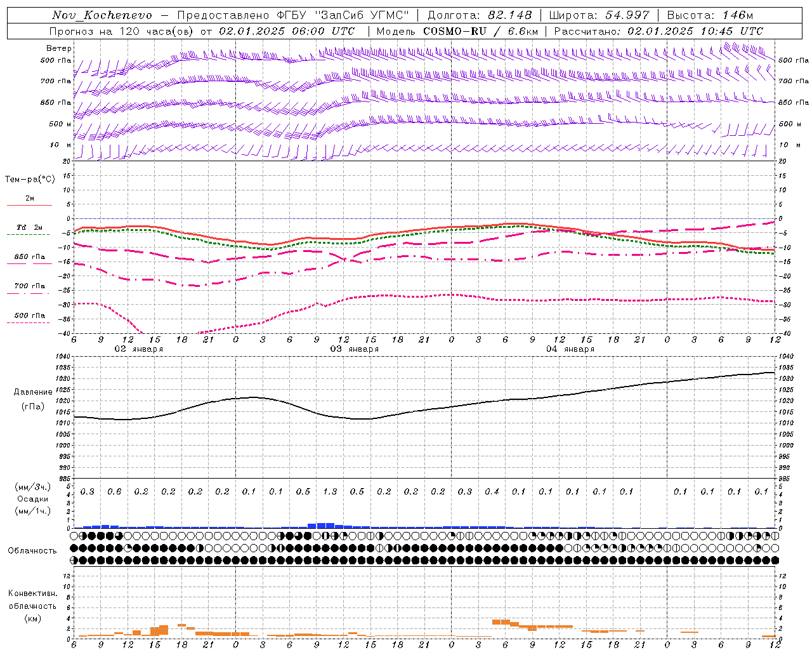The height and width of the screenshot is (650, 812).
Task: Click the Модель COSMO-RU / 6.6км label
Action: tap(457, 31)
